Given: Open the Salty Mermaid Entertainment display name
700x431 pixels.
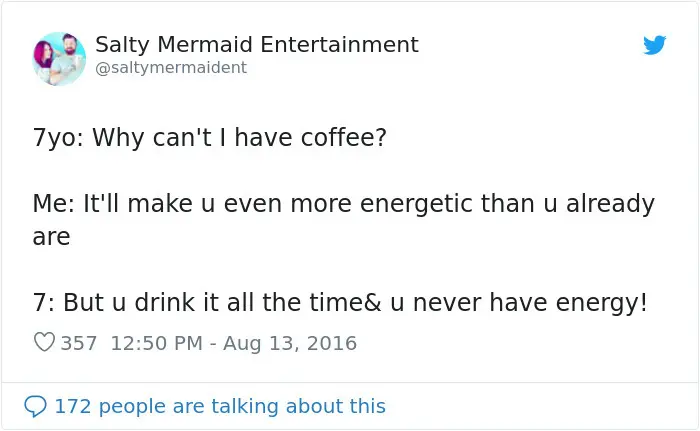Looking at the screenshot, I should tap(256, 45).
